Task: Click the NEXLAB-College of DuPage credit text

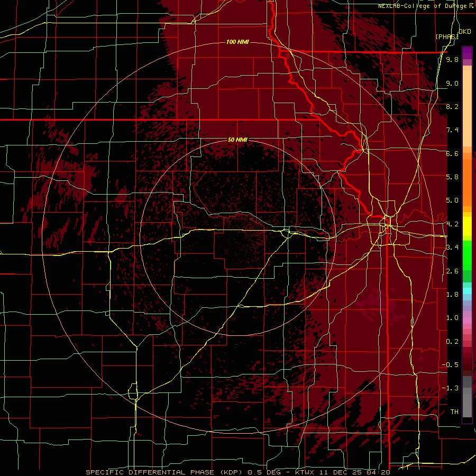Action: click(426, 6)
